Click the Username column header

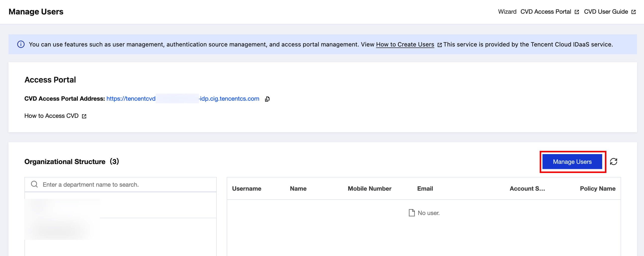(246, 189)
